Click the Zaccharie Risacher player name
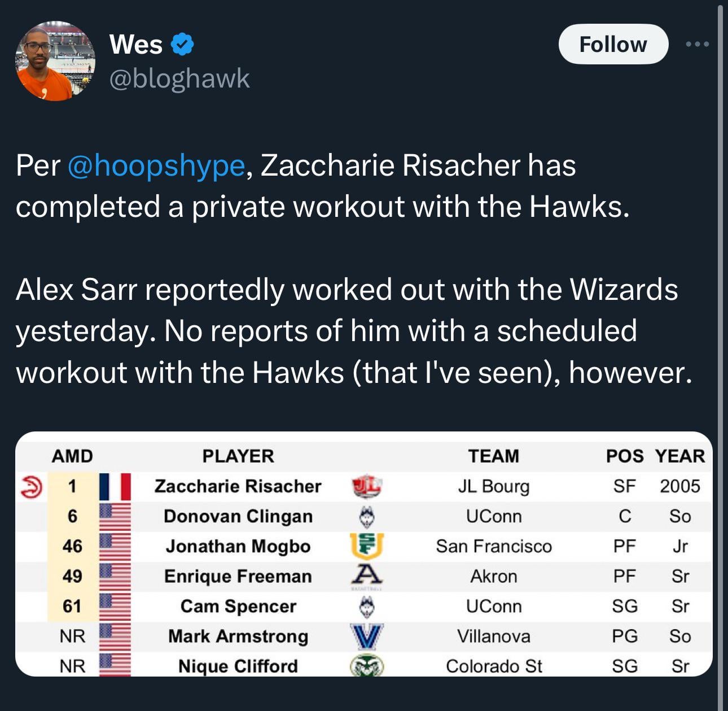The image size is (728, 711). click(x=238, y=486)
